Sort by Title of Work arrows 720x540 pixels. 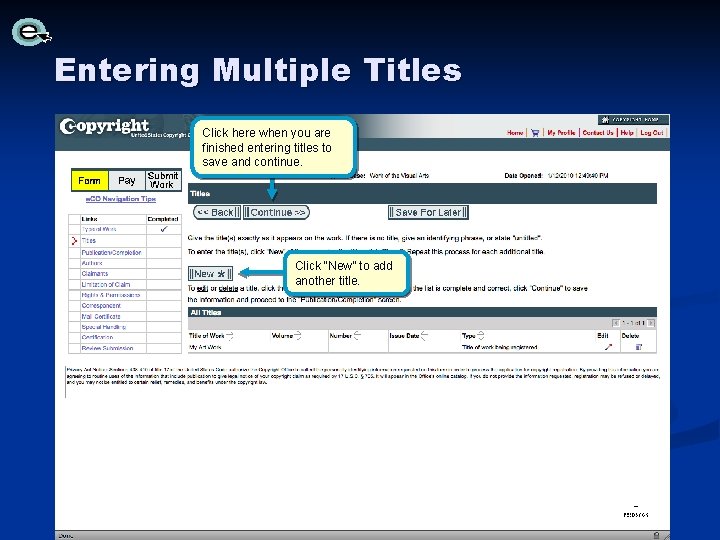click(x=230, y=336)
